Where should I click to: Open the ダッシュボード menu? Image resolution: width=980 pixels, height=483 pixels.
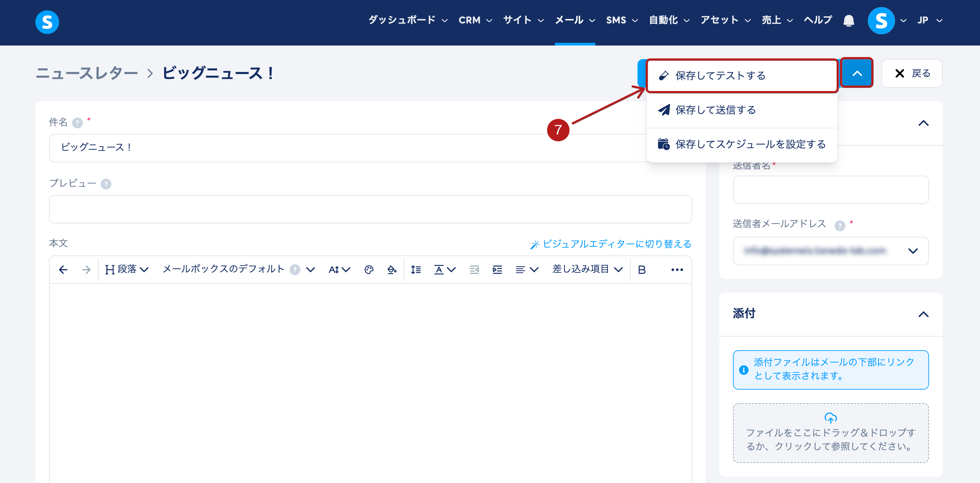click(408, 20)
